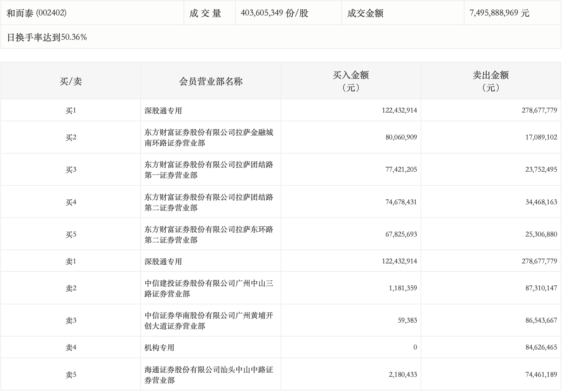Select the 卖1 row label

click(x=71, y=262)
